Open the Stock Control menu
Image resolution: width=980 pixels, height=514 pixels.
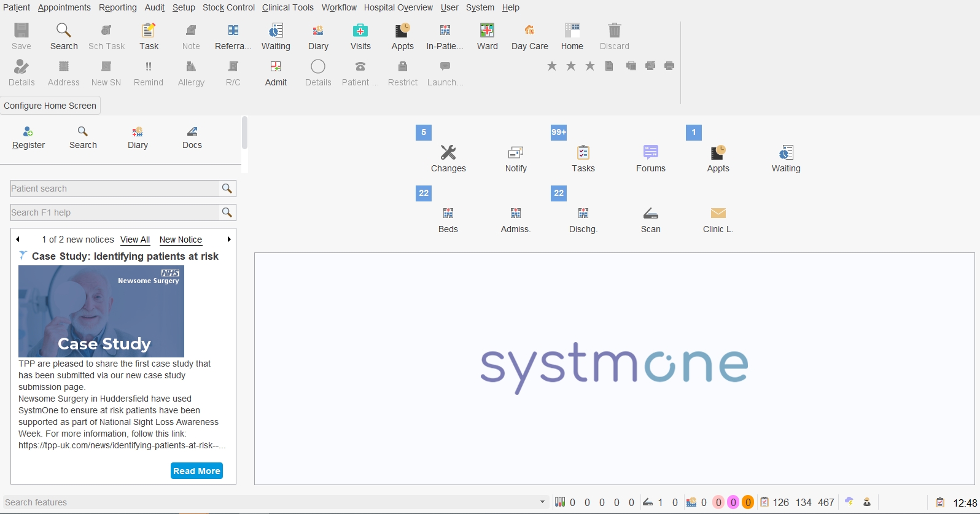[x=228, y=7]
